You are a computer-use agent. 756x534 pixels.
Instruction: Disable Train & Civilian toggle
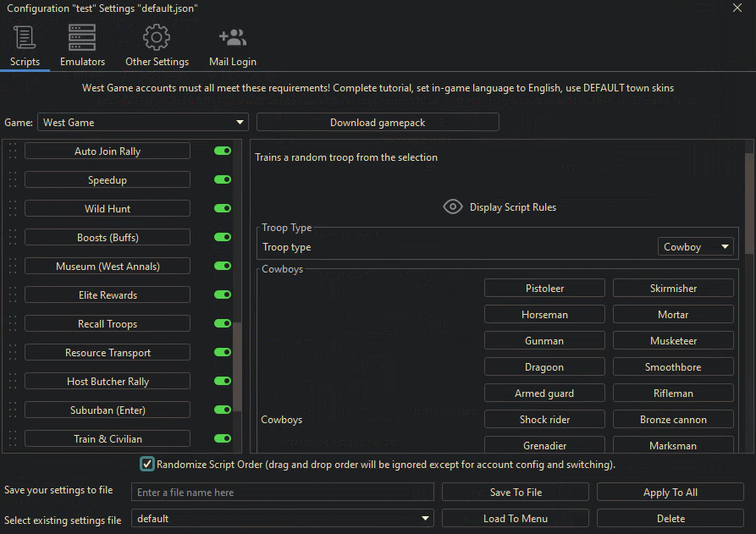tap(223, 438)
